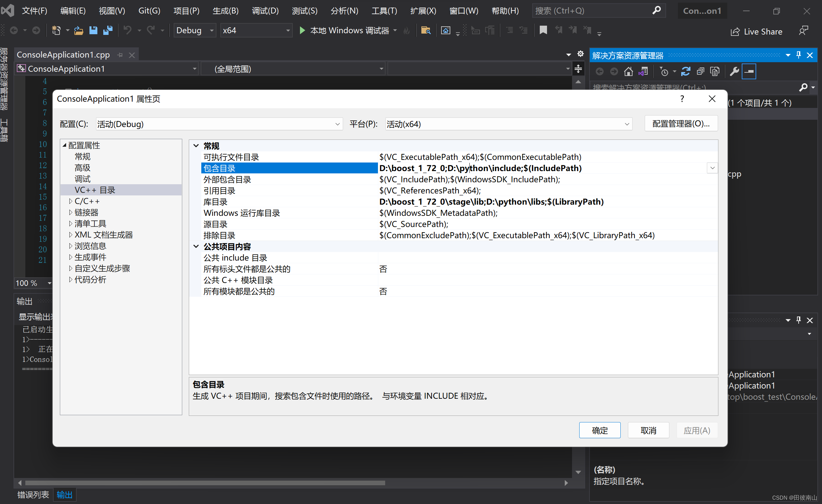Select the 可执行文件目录 property row

[x=460, y=157]
